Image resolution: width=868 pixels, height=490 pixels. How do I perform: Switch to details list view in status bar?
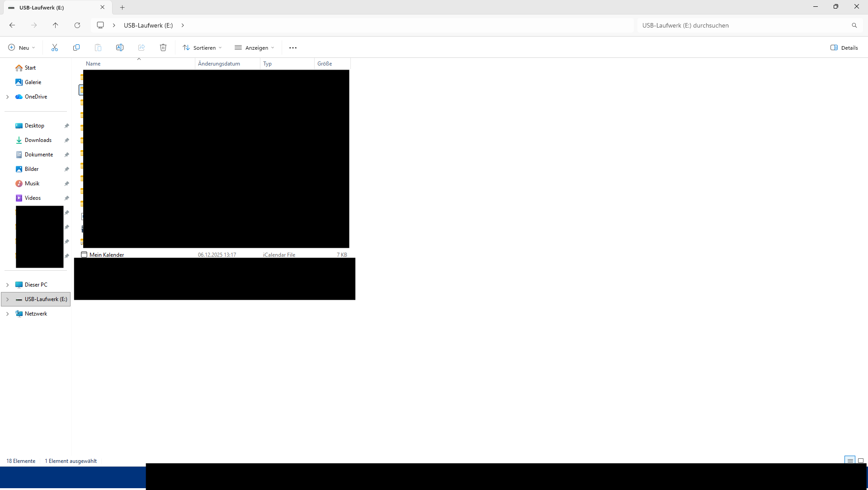850,461
